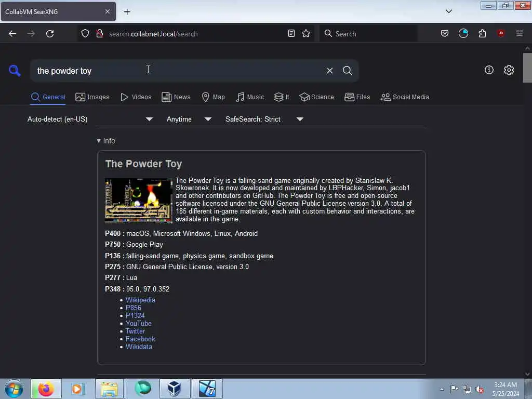Open the Firefox hamburger menu
Image resolution: width=532 pixels, height=399 pixels.
[520, 33]
